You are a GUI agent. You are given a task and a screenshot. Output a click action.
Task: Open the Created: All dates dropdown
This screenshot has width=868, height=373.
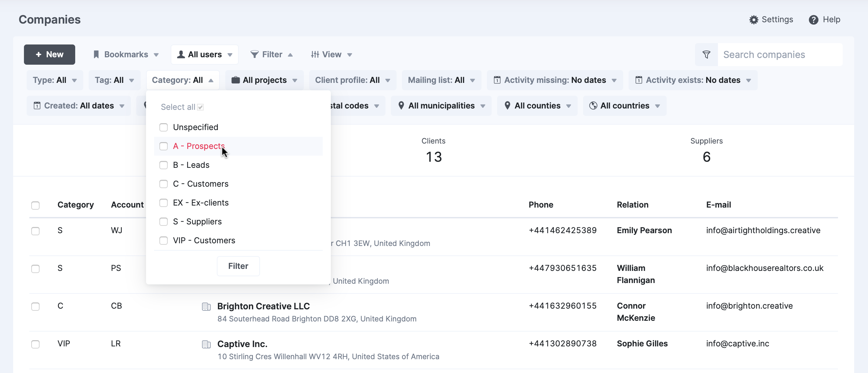79,106
